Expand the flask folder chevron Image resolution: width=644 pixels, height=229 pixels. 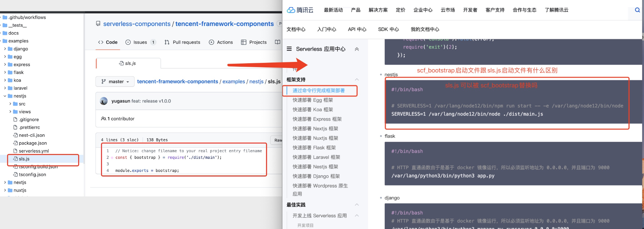tap(5, 72)
